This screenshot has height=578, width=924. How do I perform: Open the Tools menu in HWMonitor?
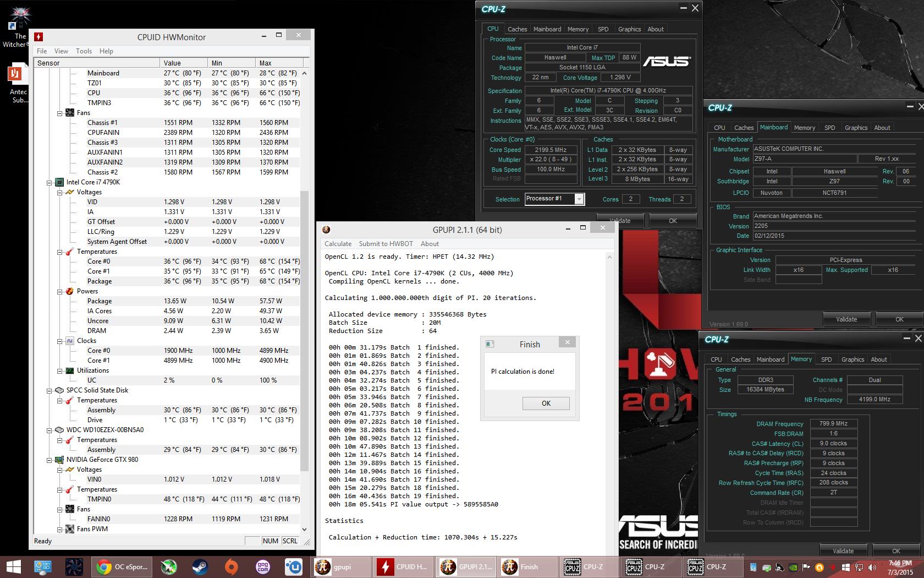[84, 51]
